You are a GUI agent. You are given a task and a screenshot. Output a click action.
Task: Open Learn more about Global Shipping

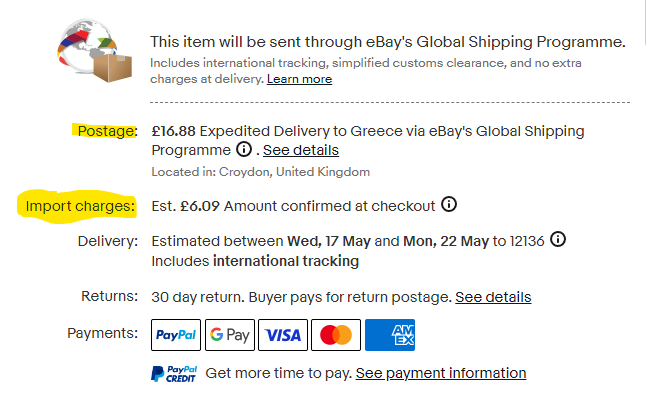click(x=300, y=79)
